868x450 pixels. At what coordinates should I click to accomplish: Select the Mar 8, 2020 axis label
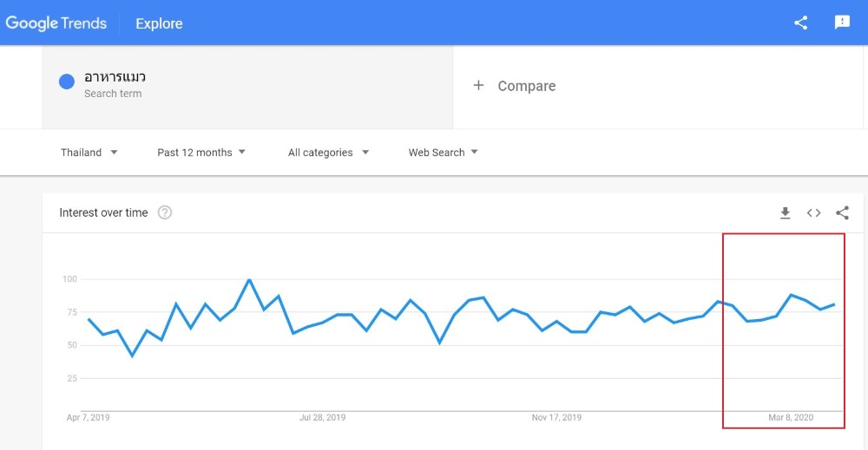click(x=791, y=417)
